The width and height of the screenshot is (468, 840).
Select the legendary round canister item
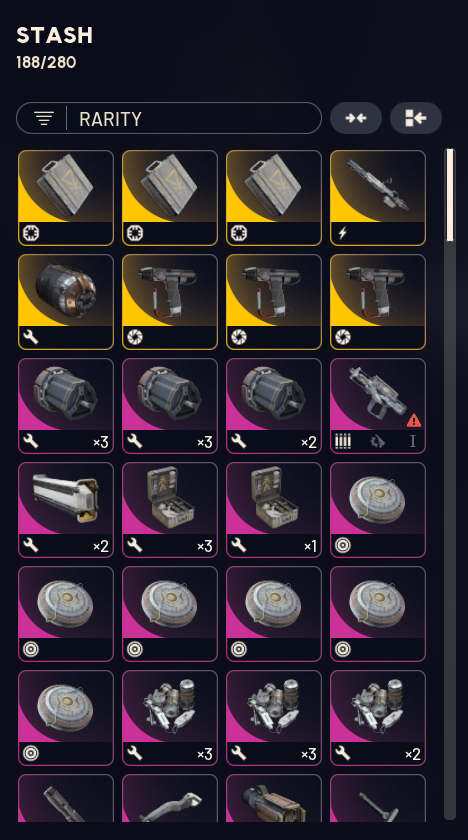point(66,302)
